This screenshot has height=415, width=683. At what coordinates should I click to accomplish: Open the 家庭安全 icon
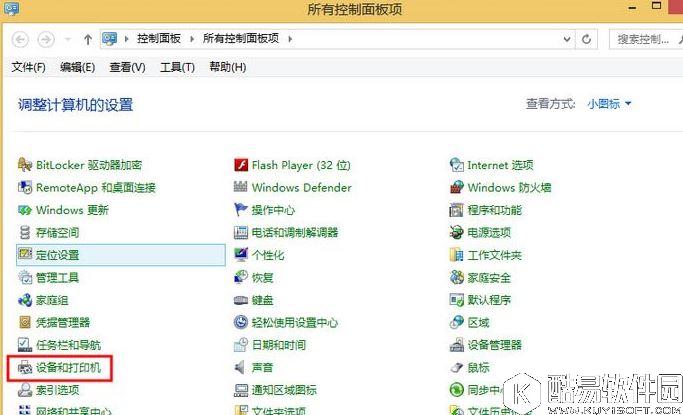[456, 277]
